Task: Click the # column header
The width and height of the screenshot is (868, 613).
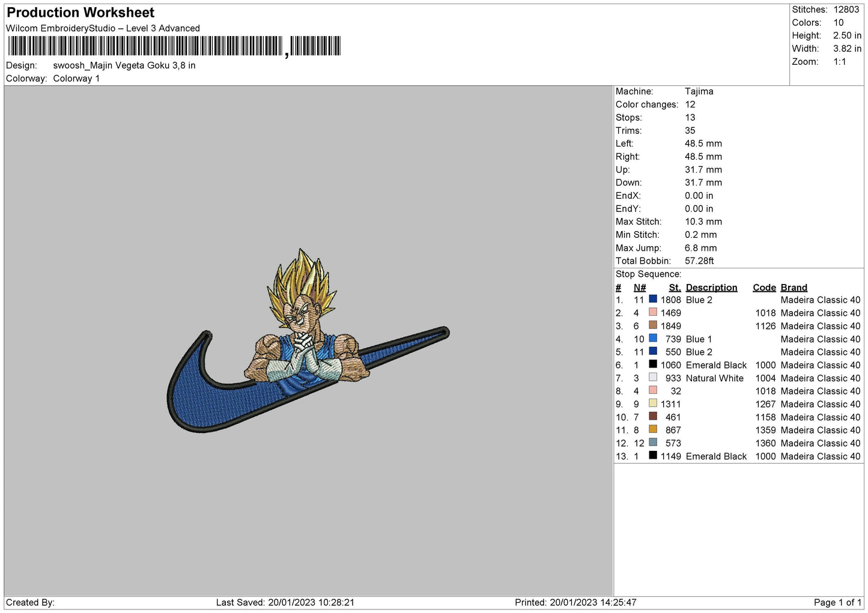Action: pyautogui.click(x=619, y=288)
